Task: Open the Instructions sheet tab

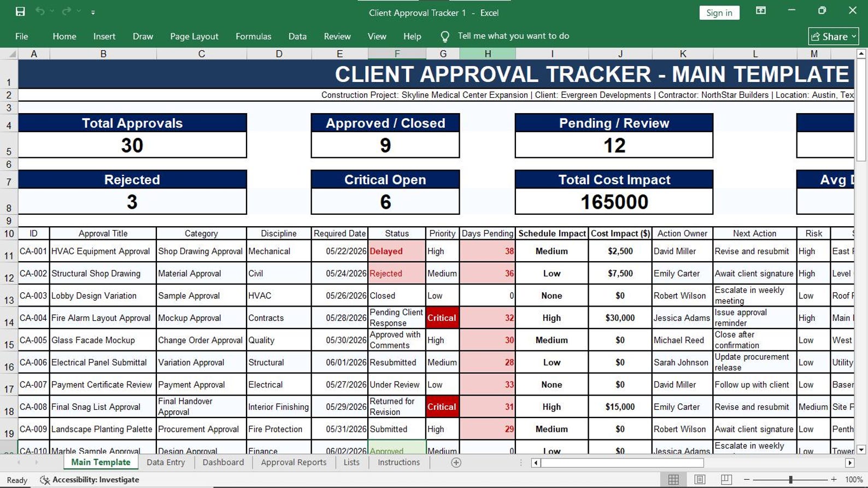Action: tap(399, 462)
